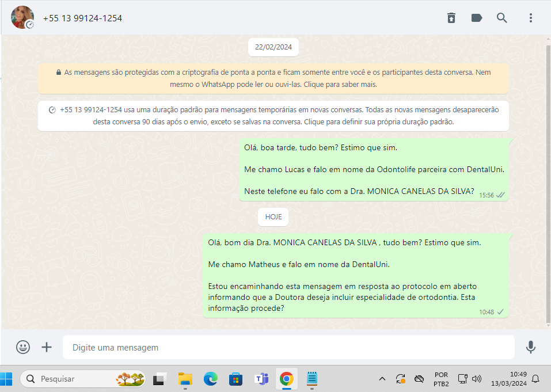Image resolution: width=551 pixels, height=392 pixels.
Task: Start recording a voice message
Action: point(531,347)
